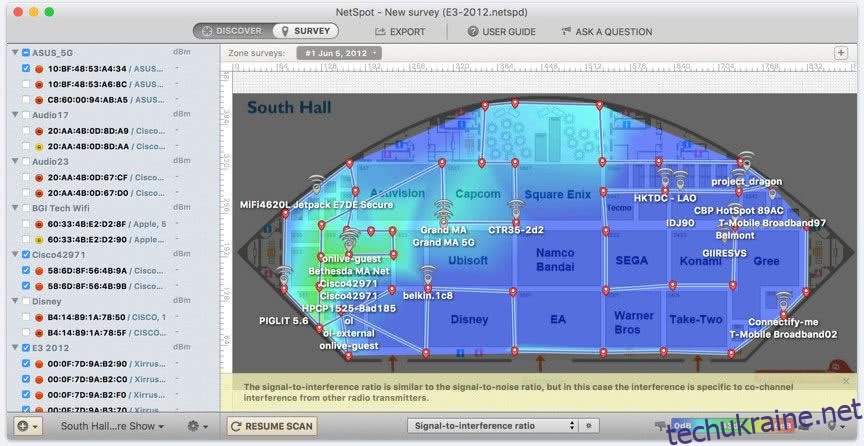Click the Wi-Fi icon above onlive-guest label

349,240
